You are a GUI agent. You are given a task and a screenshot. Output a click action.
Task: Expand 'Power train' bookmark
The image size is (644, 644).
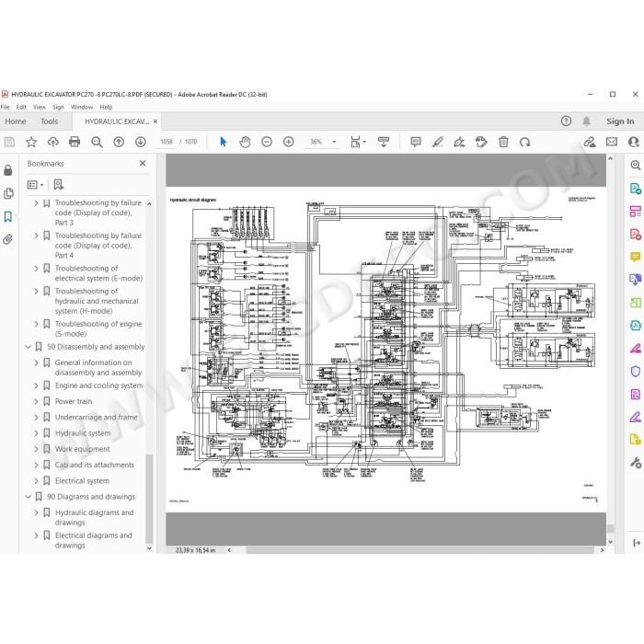pyautogui.click(x=36, y=402)
